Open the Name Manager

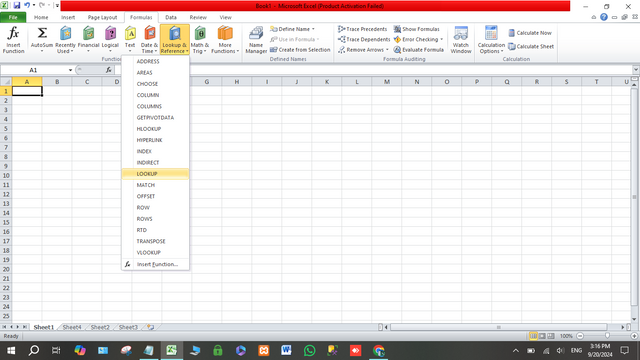point(256,39)
